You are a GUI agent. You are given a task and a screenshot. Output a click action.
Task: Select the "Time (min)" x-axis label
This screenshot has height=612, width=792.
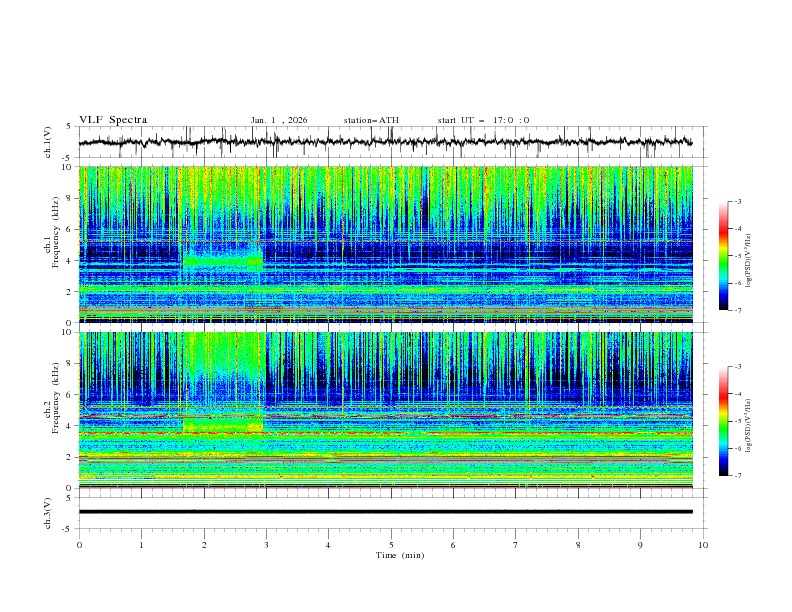click(x=400, y=555)
